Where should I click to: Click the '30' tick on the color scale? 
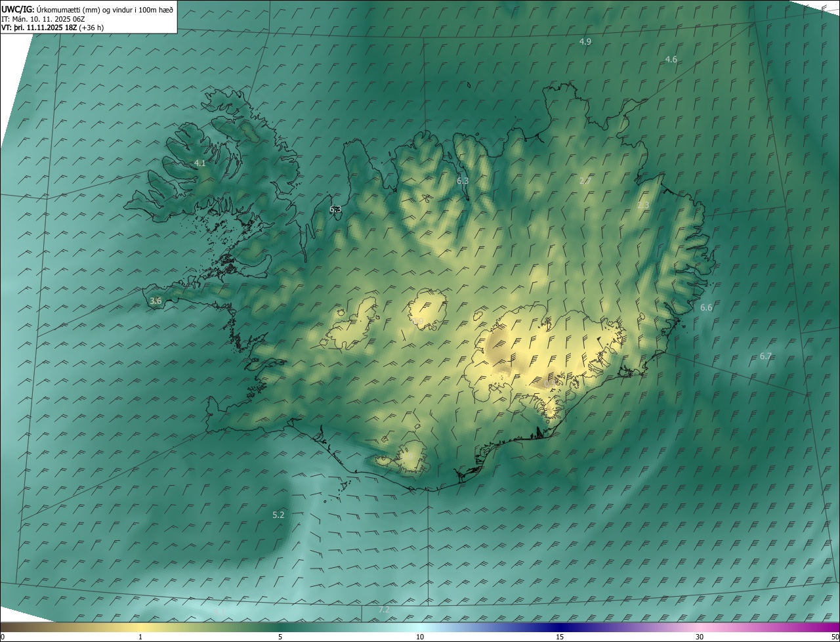coord(700,637)
